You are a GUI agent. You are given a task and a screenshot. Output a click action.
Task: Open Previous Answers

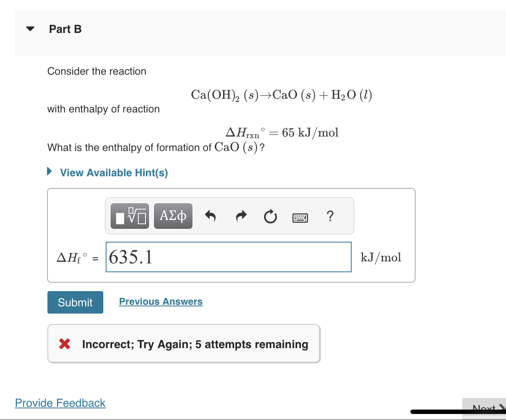tap(161, 301)
